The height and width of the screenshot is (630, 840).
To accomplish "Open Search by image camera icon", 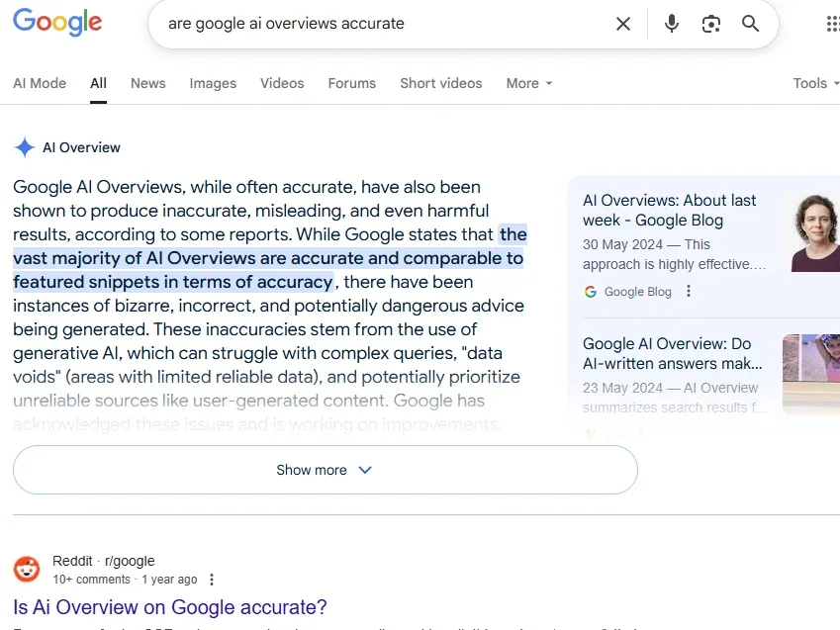I will coord(711,24).
